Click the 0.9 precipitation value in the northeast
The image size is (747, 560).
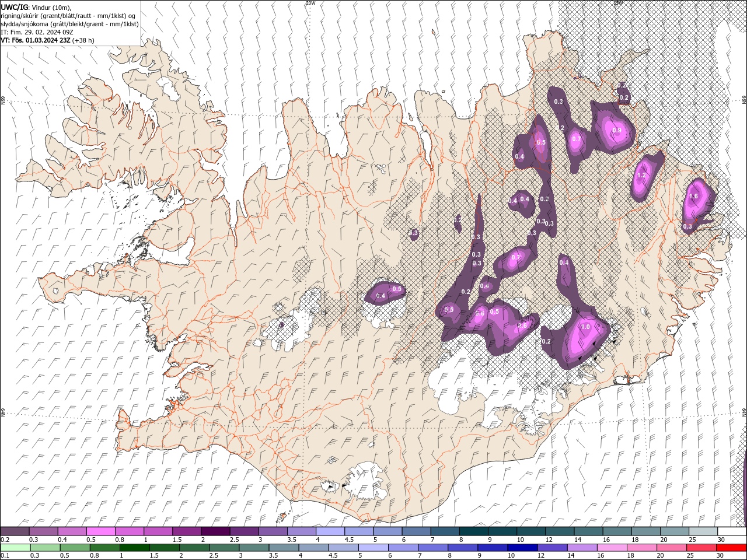tap(616, 130)
